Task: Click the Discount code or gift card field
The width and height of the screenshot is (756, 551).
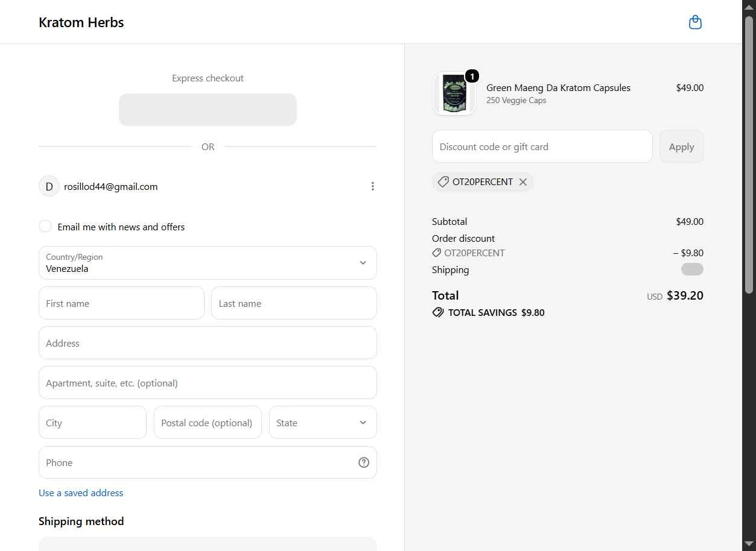Action: 542,146
